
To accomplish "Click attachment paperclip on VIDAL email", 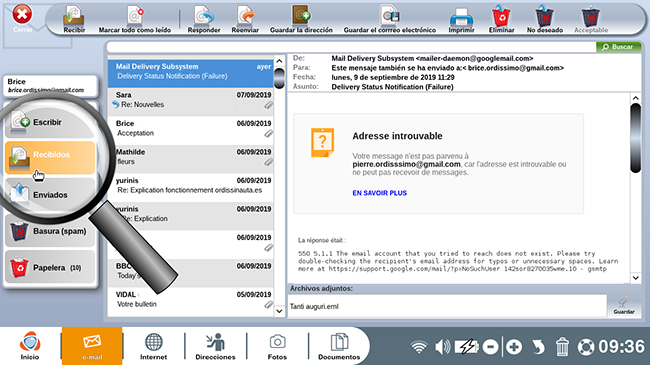I will (269, 305).
